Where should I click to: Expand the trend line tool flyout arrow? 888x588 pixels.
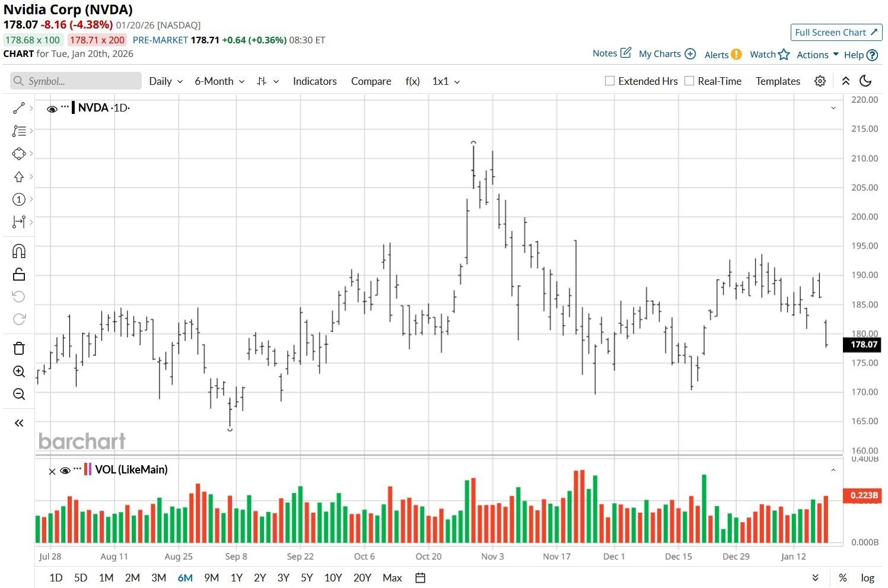31,108
